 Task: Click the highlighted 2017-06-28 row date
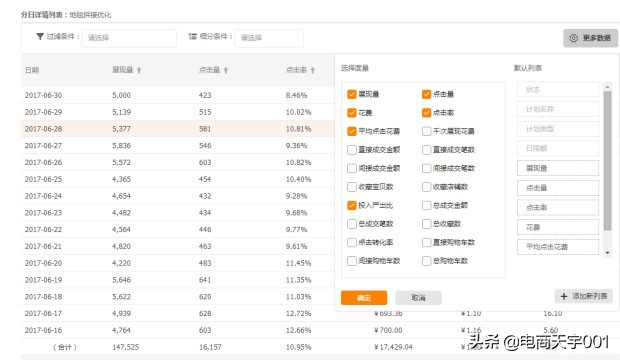[x=43, y=129]
